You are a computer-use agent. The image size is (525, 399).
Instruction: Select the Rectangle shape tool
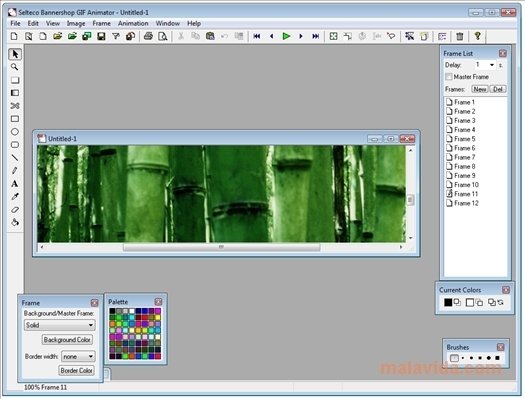(15, 119)
